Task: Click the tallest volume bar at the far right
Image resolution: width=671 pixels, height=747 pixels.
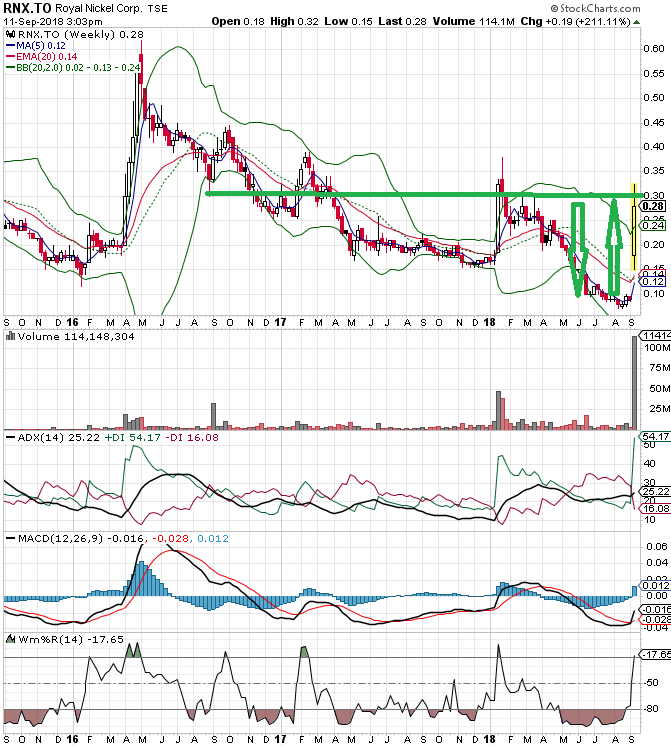Action: tap(634, 383)
